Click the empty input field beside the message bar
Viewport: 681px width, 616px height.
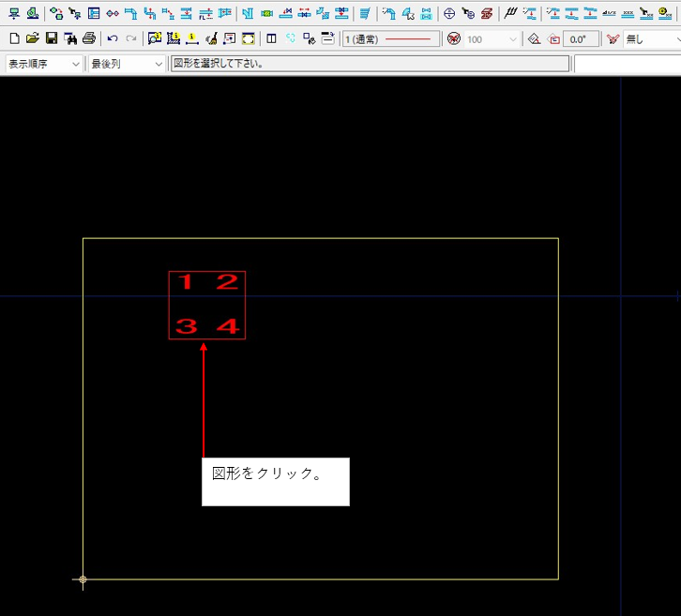point(628,65)
